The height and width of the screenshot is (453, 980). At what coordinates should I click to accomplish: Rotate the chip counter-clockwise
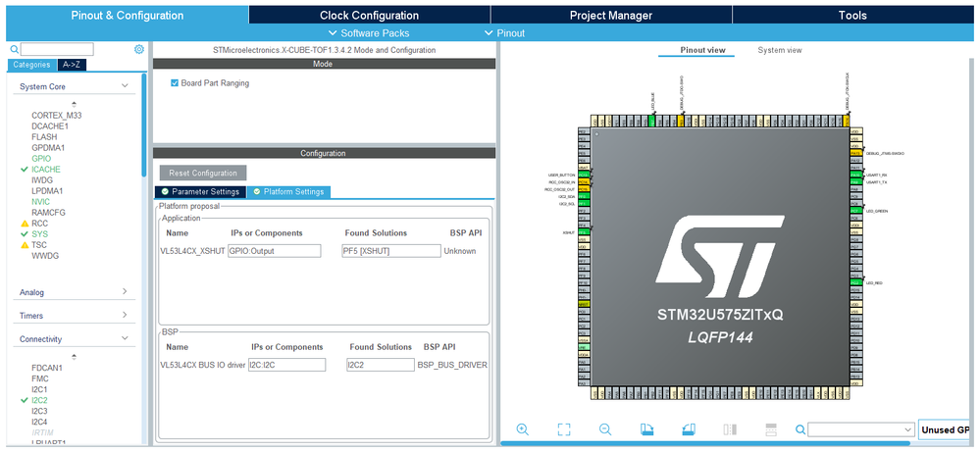[x=688, y=429]
